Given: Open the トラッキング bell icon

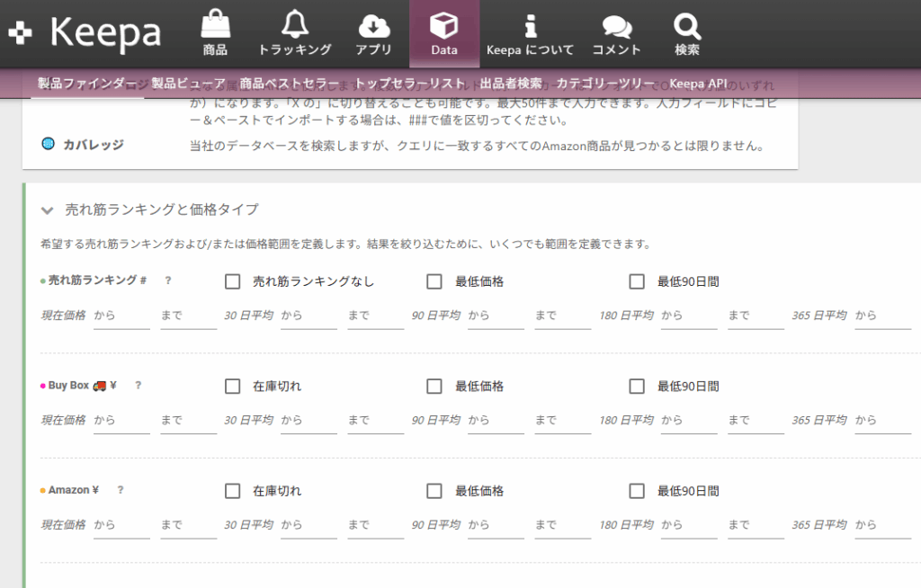Looking at the screenshot, I should pos(294,25).
